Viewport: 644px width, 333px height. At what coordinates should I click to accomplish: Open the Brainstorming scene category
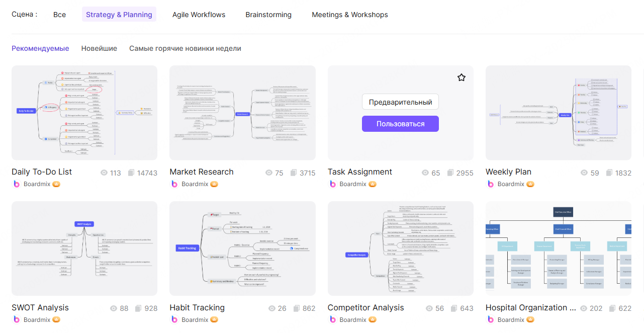268,15
